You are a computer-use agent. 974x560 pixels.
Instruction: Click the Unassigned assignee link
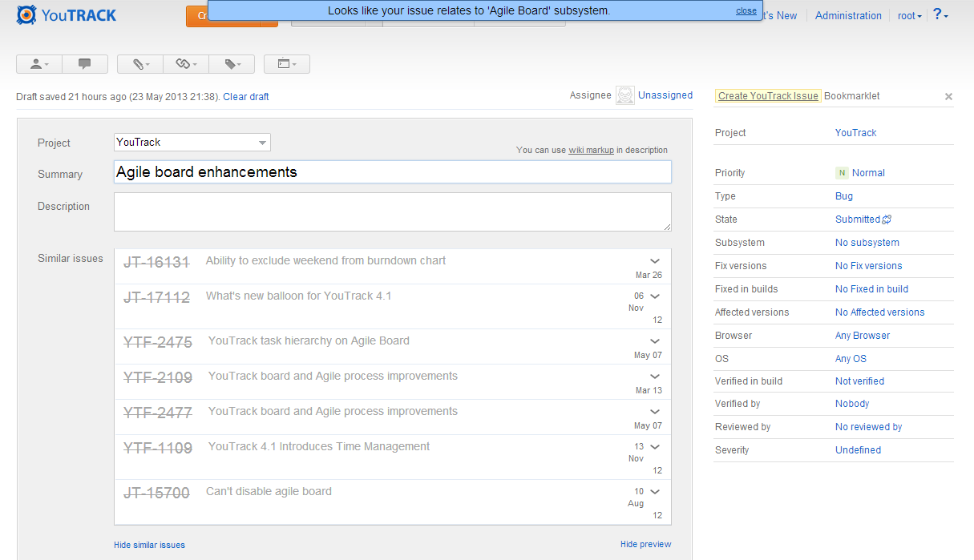pyautogui.click(x=665, y=95)
